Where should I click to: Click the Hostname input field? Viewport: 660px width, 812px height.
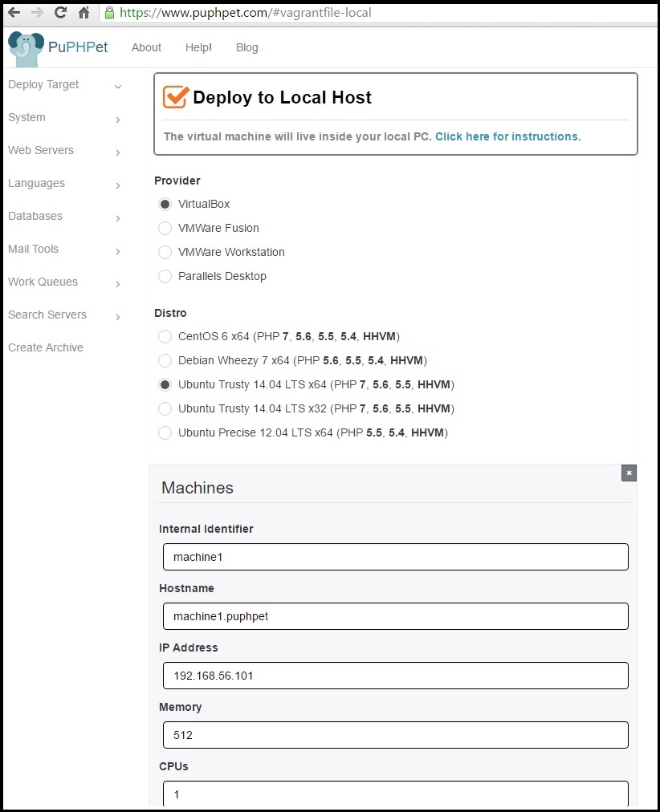(396, 616)
